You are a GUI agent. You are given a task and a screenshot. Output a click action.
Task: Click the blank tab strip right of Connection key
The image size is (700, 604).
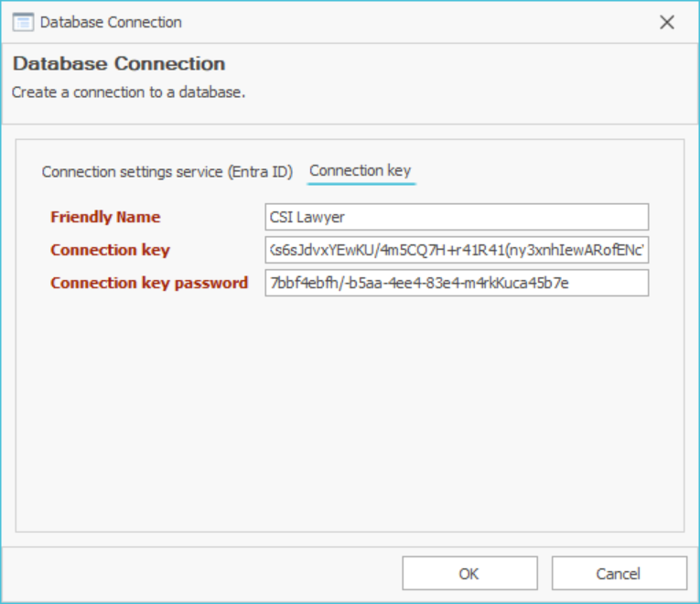tap(549, 171)
